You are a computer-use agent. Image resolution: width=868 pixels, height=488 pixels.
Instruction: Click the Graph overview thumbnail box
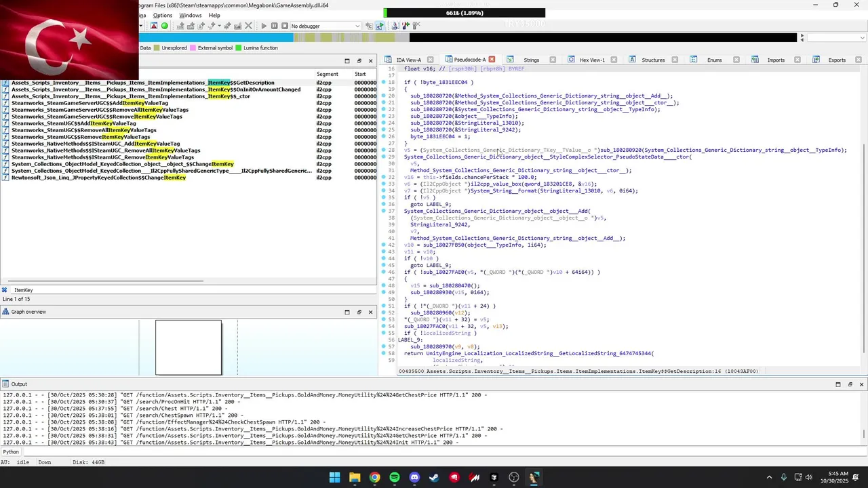189,347
